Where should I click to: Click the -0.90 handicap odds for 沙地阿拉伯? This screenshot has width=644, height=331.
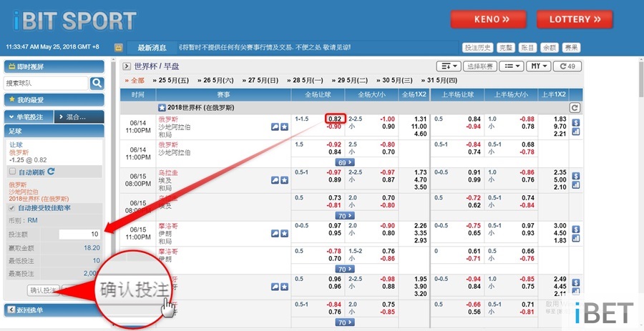point(333,127)
